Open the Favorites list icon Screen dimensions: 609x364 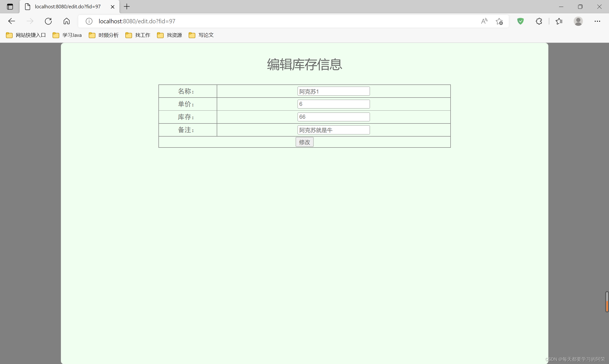click(x=559, y=21)
